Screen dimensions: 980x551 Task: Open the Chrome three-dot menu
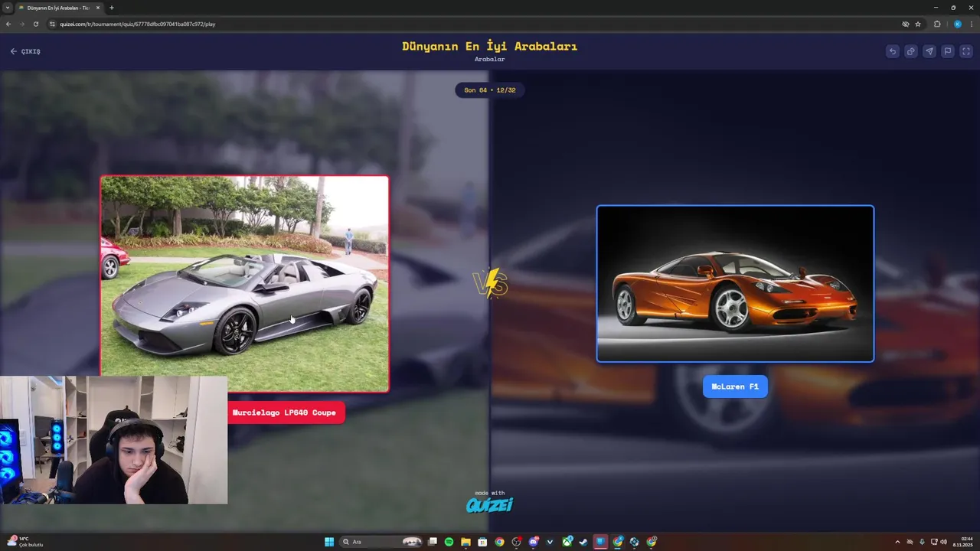pyautogui.click(x=972, y=24)
